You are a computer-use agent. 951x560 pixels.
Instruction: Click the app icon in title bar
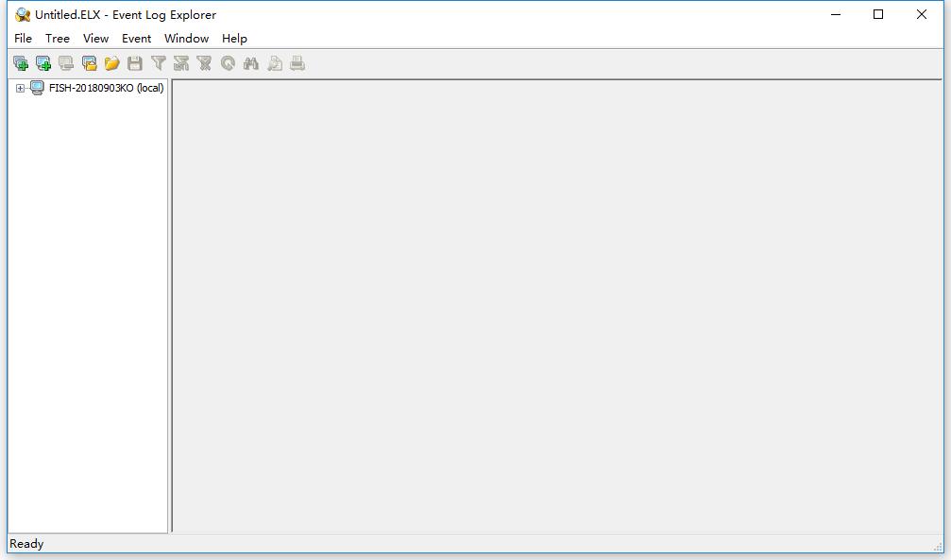point(23,14)
